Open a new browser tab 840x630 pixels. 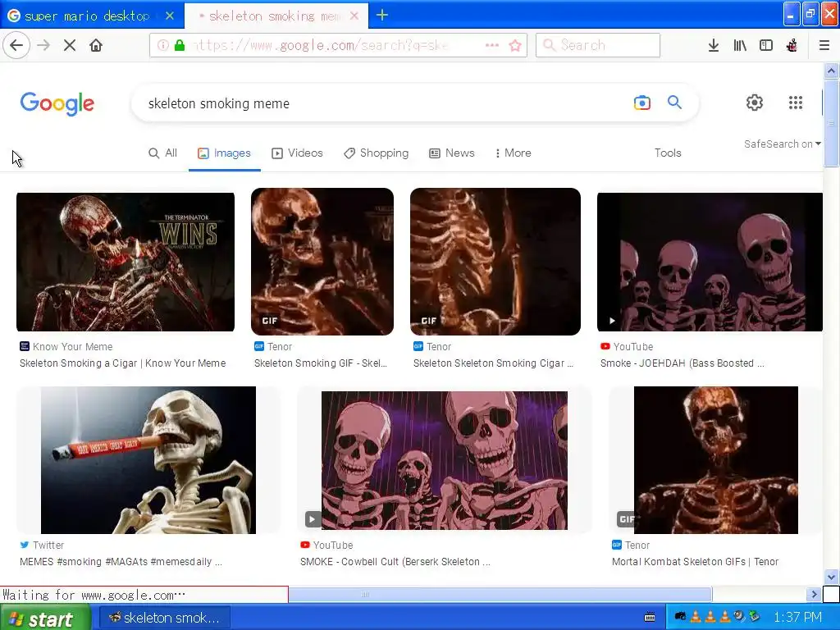pos(382,15)
